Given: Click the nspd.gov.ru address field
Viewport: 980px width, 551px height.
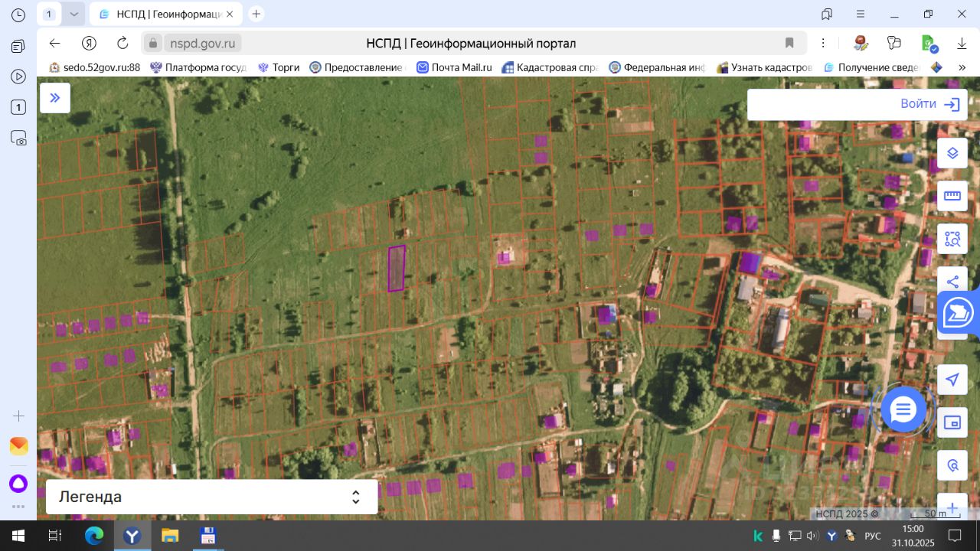Looking at the screenshot, I should (x=204, y=44).
